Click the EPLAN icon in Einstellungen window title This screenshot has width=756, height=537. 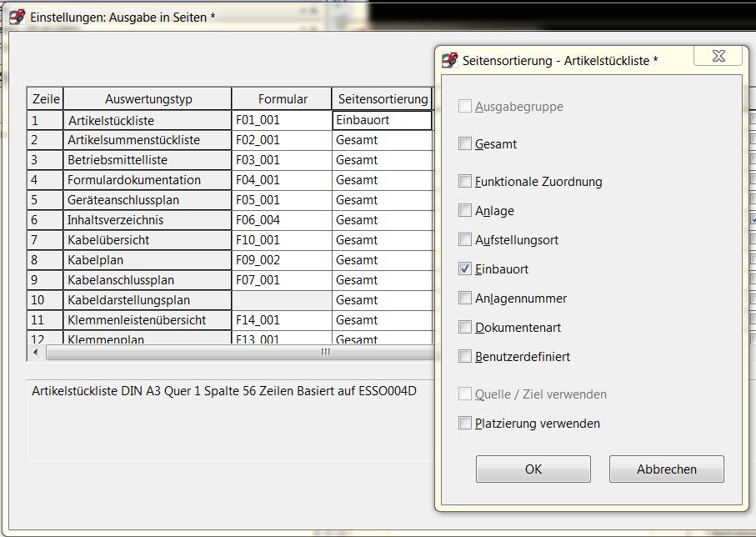[x=18, y=17]
